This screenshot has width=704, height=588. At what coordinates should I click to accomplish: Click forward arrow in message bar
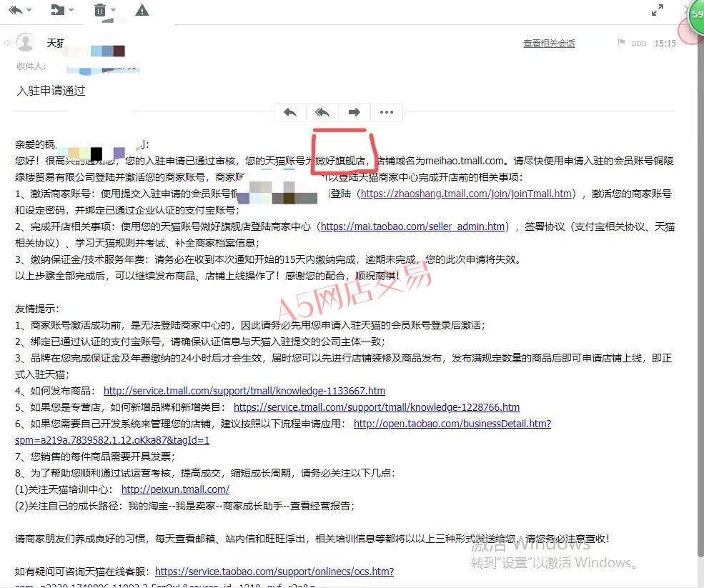coord(355,112)
